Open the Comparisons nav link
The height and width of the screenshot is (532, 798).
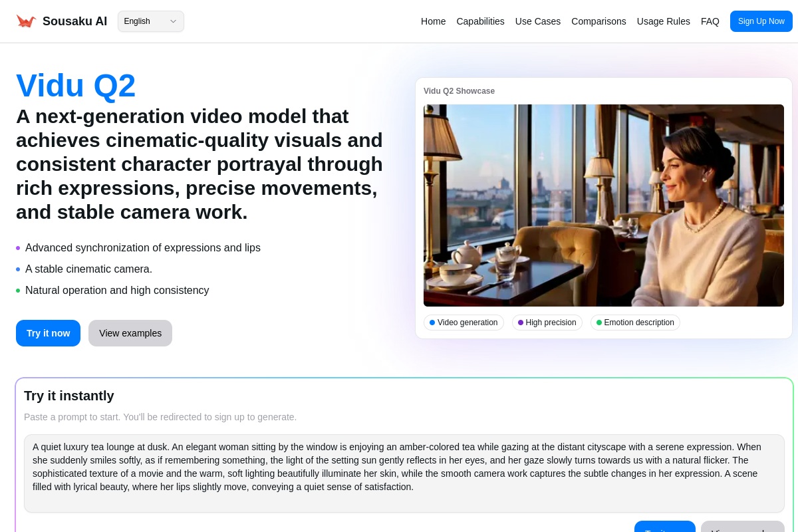598,21
